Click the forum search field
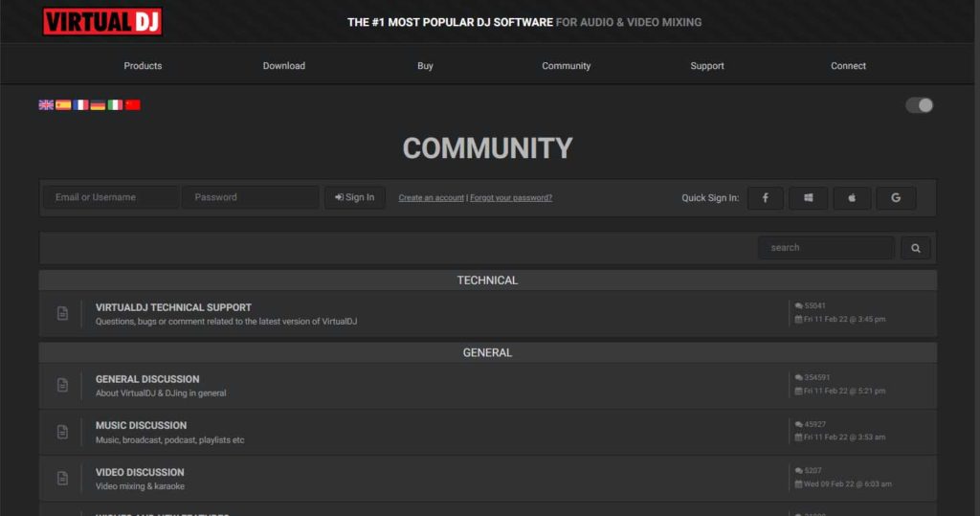The width and height of the screenshot is (980, 516). click(x=826, y=248)
